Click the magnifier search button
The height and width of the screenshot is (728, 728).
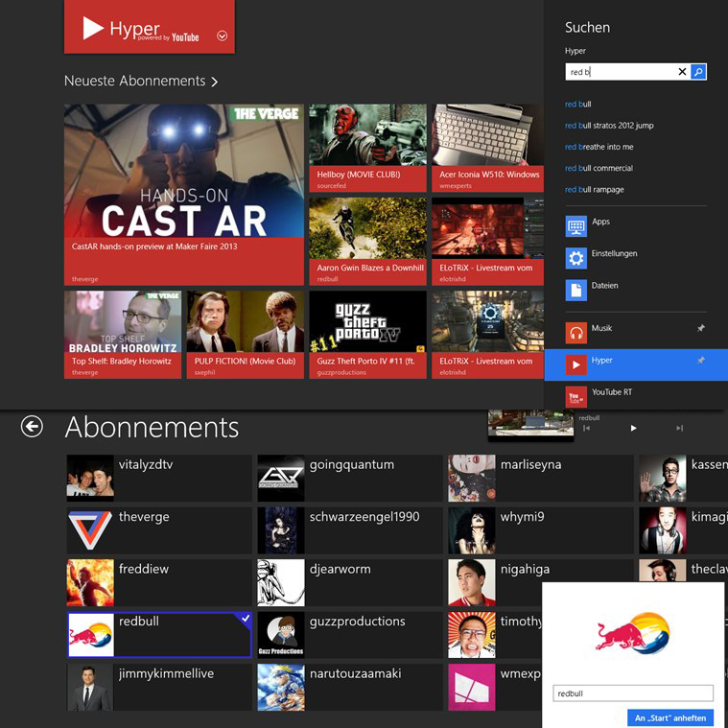click(x=698, y=72)
